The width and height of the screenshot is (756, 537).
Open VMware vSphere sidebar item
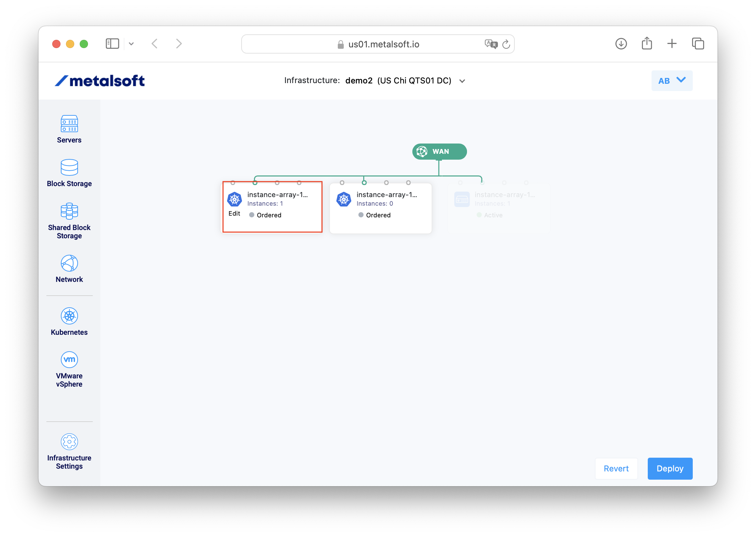click(x=69, y=359)
